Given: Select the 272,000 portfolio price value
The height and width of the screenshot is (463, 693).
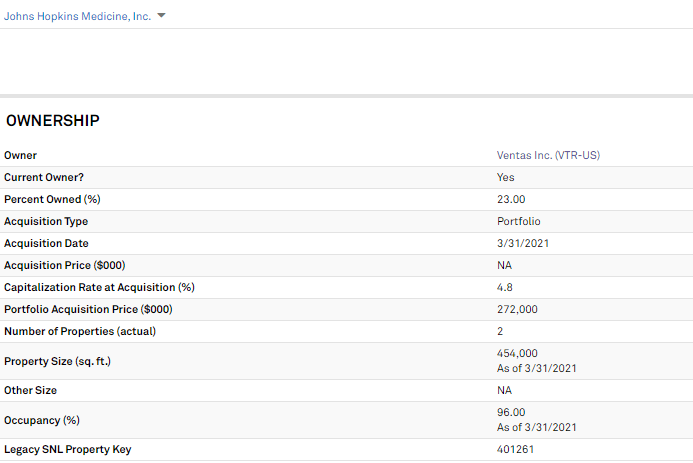Looking at the screenshot, I should coord(517,309).
